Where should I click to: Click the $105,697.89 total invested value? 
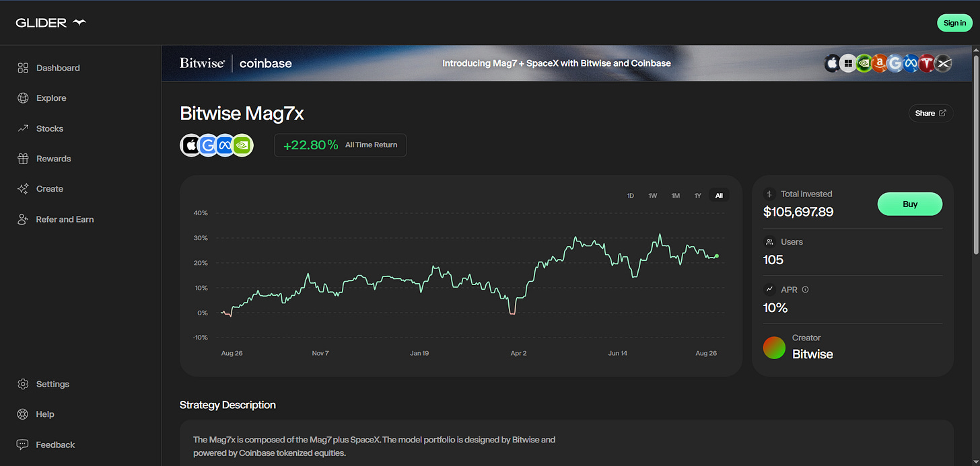click(x=798, y=212)
